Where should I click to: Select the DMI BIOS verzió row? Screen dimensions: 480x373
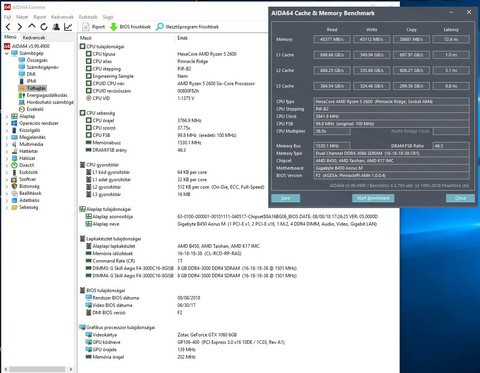point(134,312)
